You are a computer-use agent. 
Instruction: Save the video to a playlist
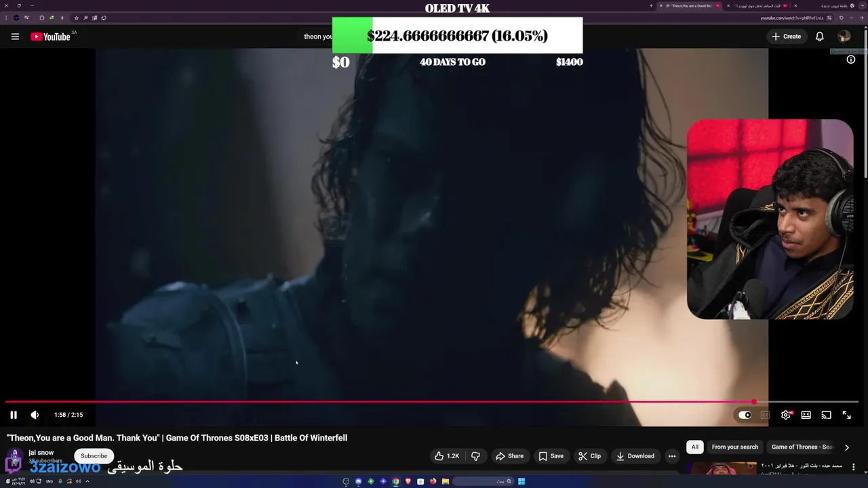[x=551, y=456]
